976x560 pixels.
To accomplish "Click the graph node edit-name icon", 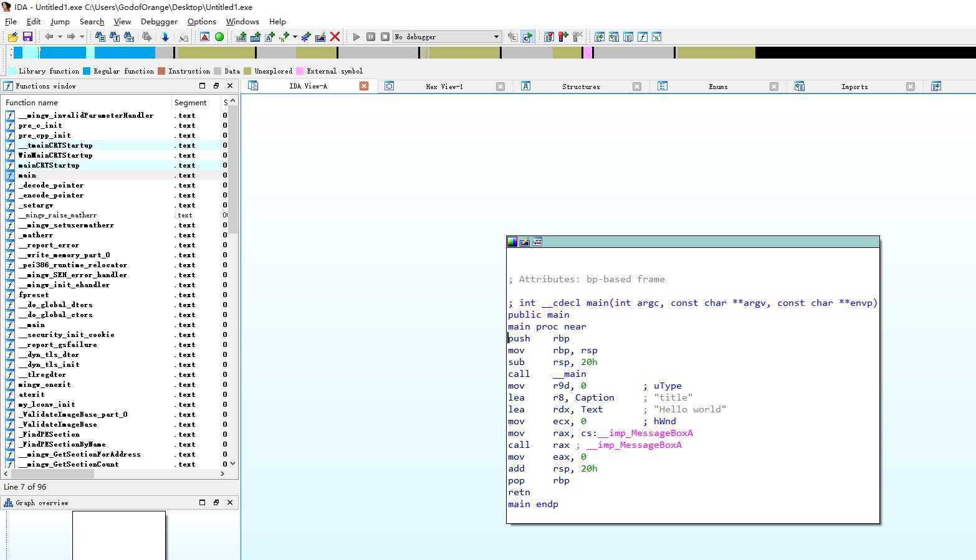I will click(x=525, y=242).
